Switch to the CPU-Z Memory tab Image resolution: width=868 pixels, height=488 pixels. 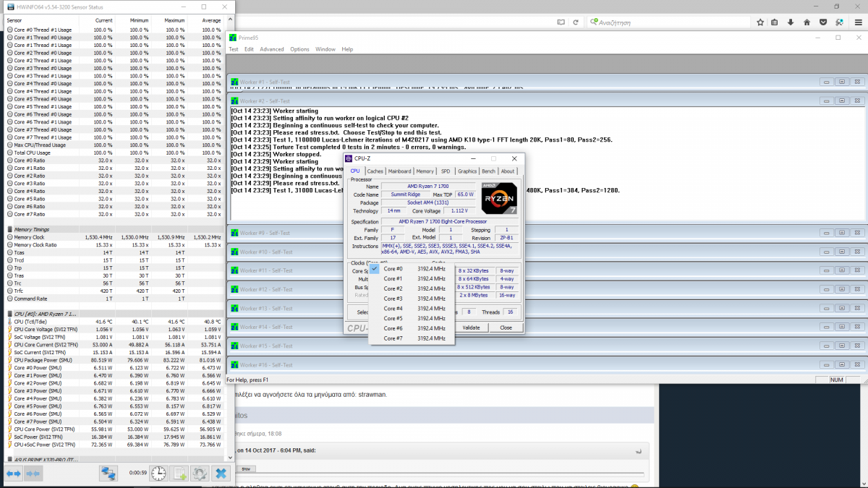(x=425, y=171)
